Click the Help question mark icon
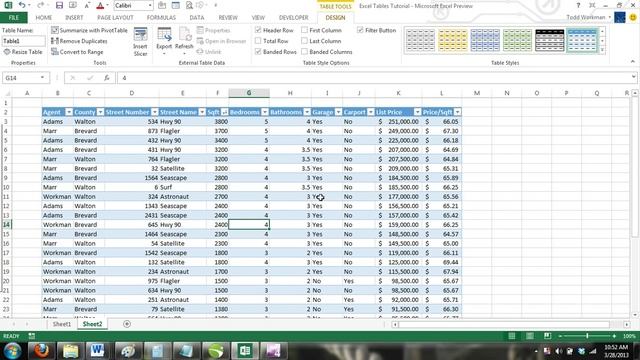Viewport: 640px width, 360px height. point(578,6)
